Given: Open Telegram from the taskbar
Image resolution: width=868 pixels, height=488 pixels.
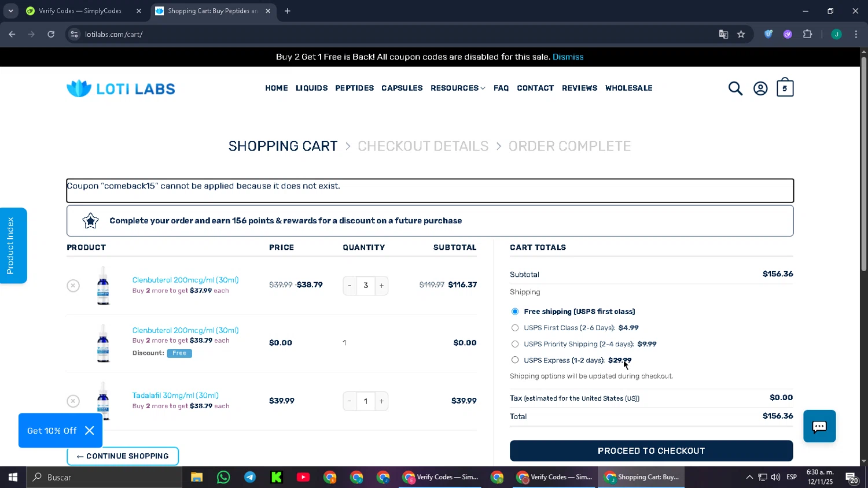Looking at the screenshot, I should click(x=250, y=477).
